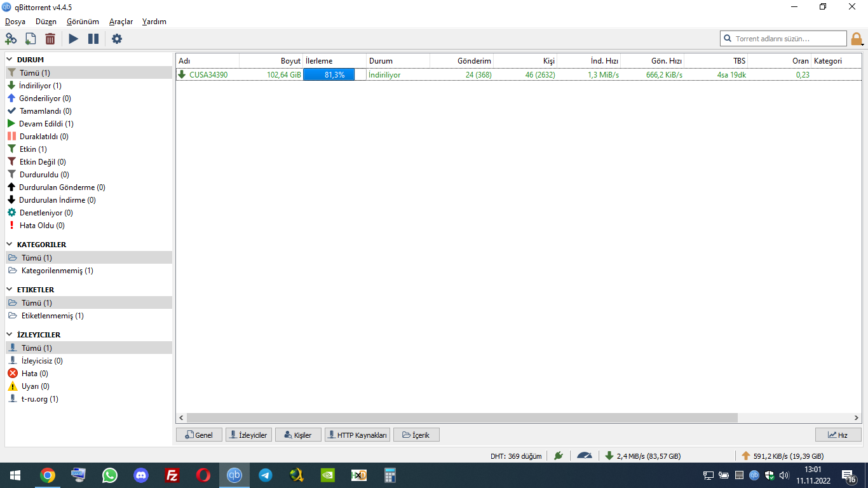868x488 pixels.
Task: Collapse the İZLEYİCİLER section
Action: tap(10, 335)
